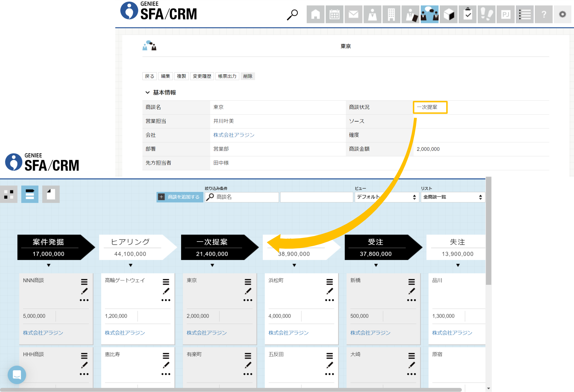This screenshot has width=574, height=392.
Task: Click the 変更履歴 button
Action: point(202,76)
